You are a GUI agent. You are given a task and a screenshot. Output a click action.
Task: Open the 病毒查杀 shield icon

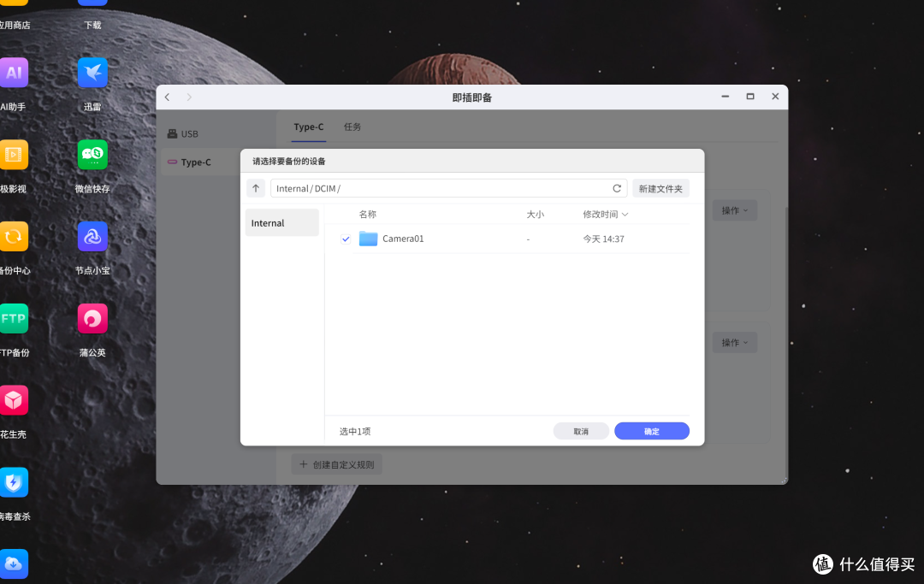pos(14,482)
